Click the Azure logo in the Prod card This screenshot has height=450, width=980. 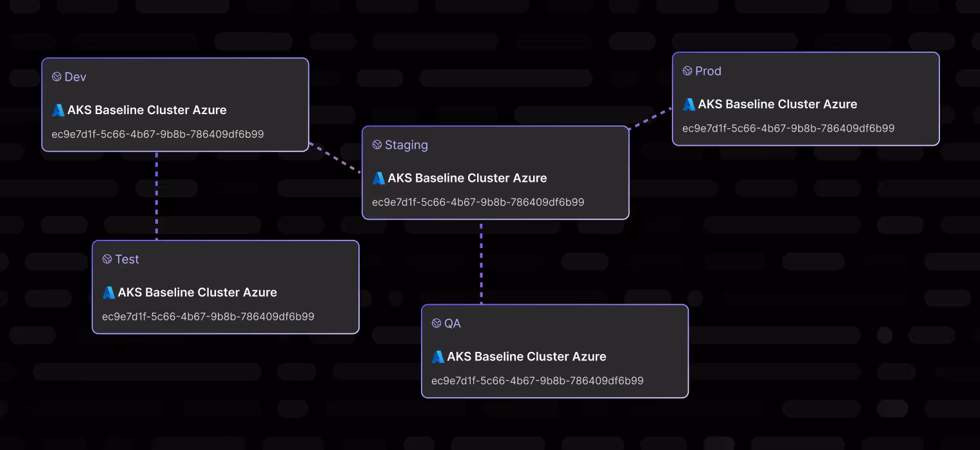point(689,104)
